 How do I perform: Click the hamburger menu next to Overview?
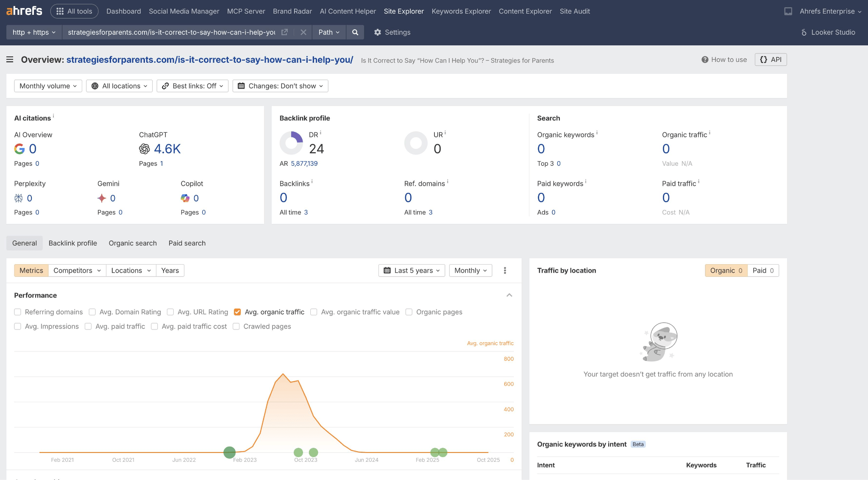click(9, 59)
